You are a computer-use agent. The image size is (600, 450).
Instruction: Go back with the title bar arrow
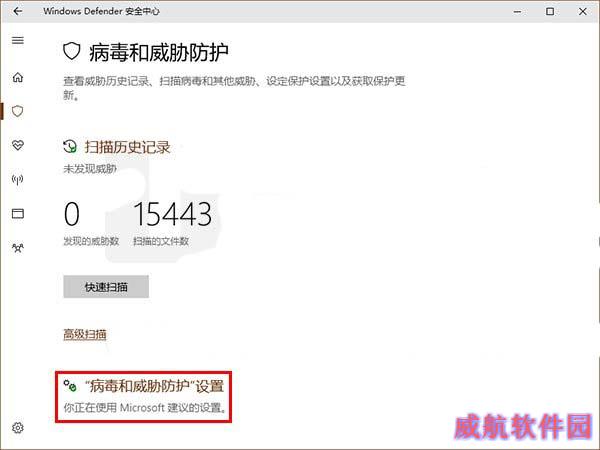18,11
